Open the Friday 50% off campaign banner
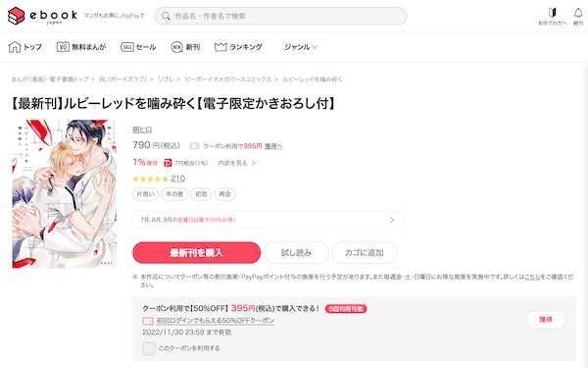This screenshot has height=368, width=588. pos(267,220)
